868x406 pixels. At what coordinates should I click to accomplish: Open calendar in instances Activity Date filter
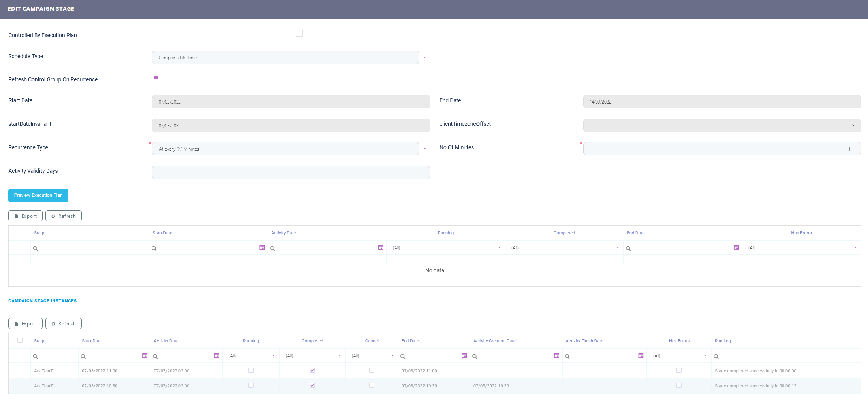tap(216, 356)
